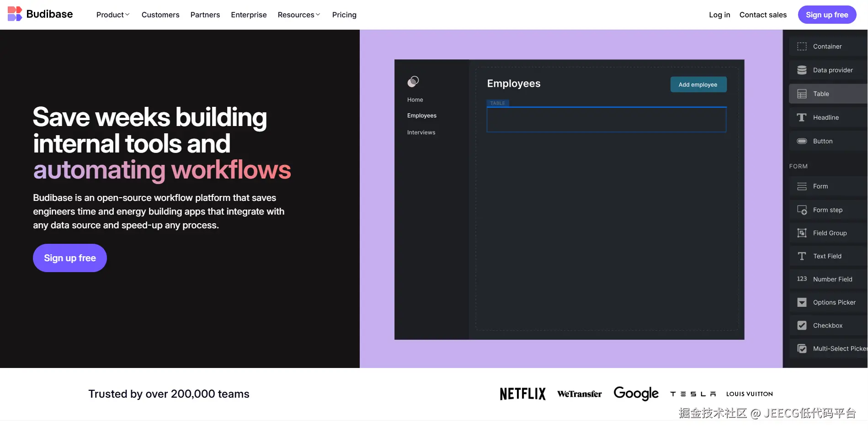Screen dimensions: 868x431
Task: Click the app logo in preview sidebar
Action: 413,82
